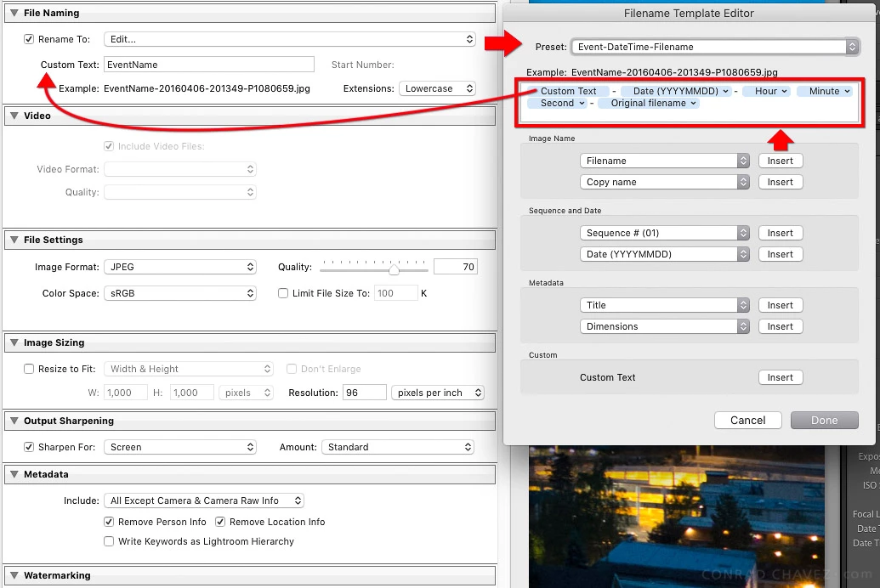
Task: Uncheck the Rename To checkbox
Action: (29, 39)
